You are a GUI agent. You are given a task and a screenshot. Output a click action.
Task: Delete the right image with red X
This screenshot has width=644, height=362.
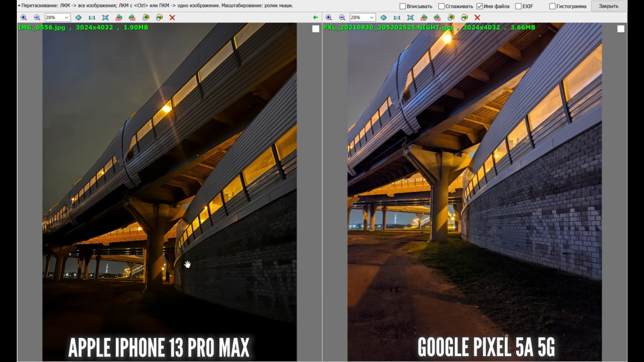coord(477,17)
